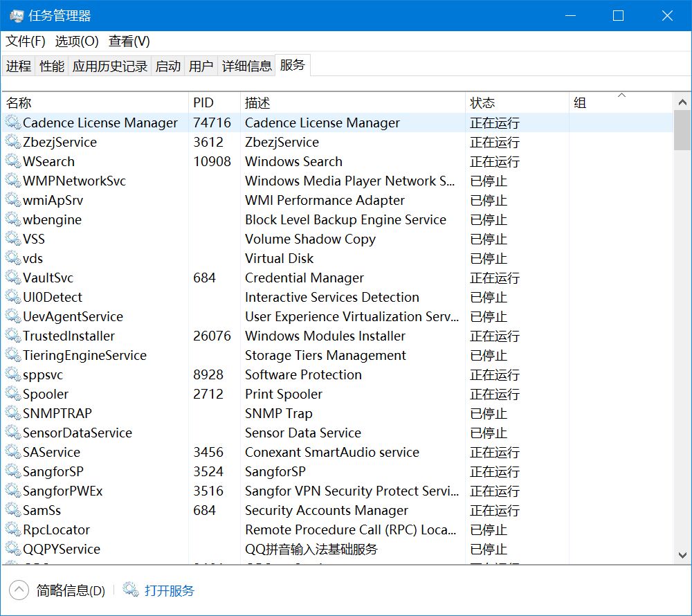
Task: Select the Security Accounts Manager description
Action: (327, 511)
